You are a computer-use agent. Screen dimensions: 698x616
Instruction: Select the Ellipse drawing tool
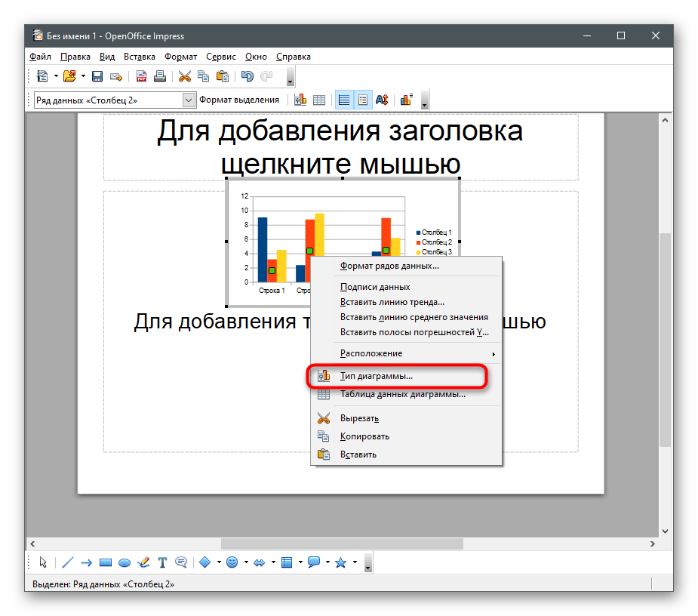[125, 562]
